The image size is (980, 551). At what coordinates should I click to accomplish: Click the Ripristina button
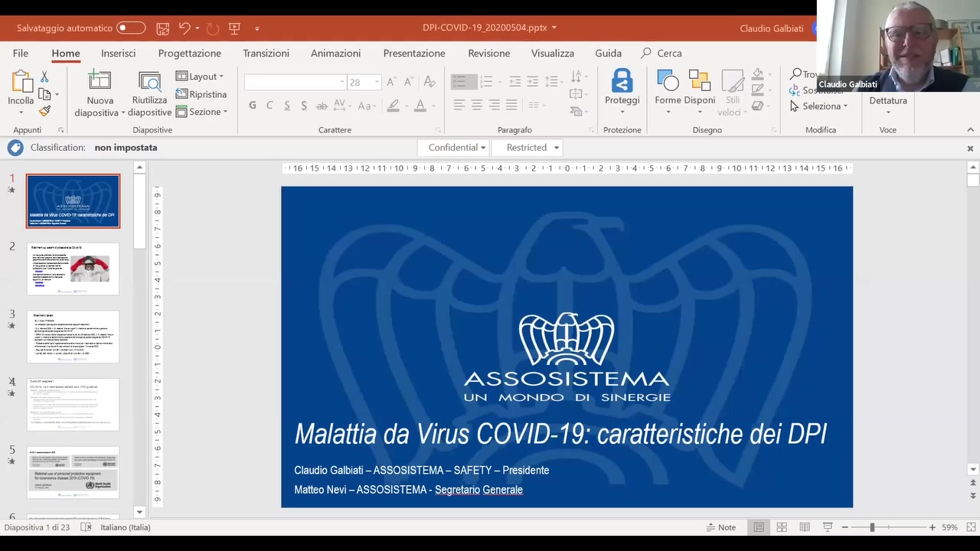coord(201,94)
